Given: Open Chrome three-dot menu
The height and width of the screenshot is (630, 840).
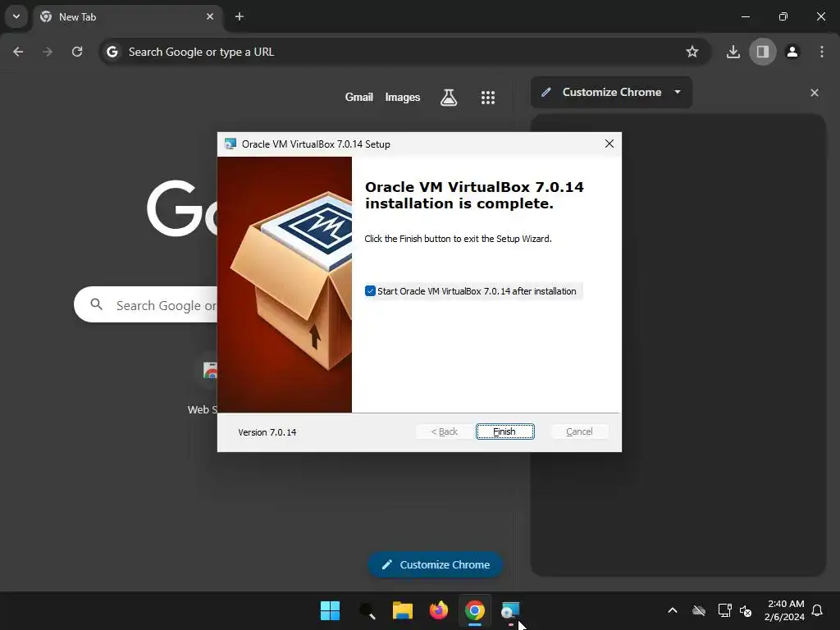Looking at the screenshot, I should [x=822, y=52].
